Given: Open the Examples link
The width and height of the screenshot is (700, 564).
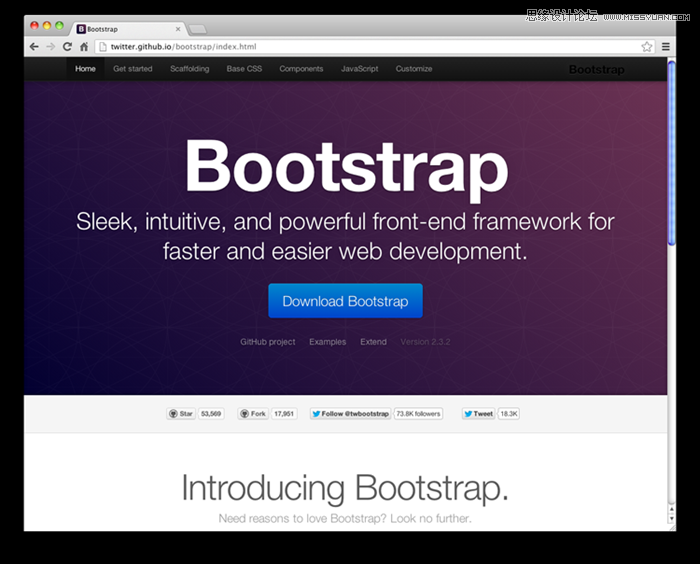Looking at the screenshot, I should (x=327, y=342).
